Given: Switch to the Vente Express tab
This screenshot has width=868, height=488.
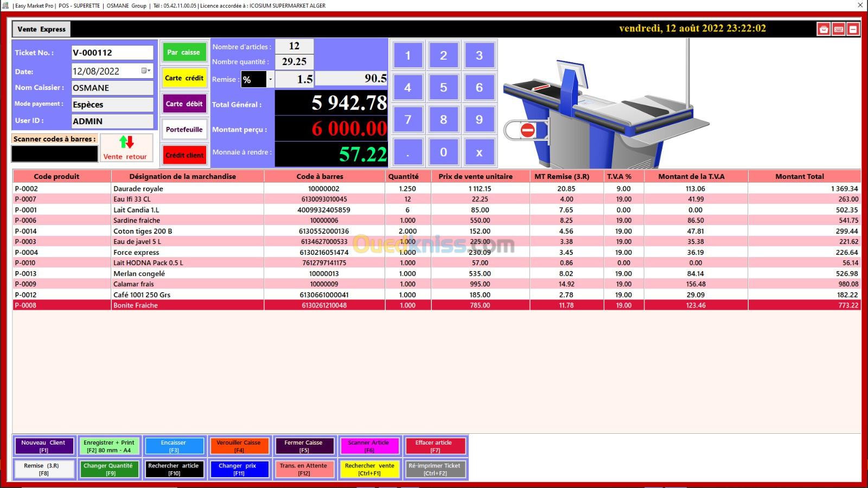Looking at the screenshot, I should point(42,29).
